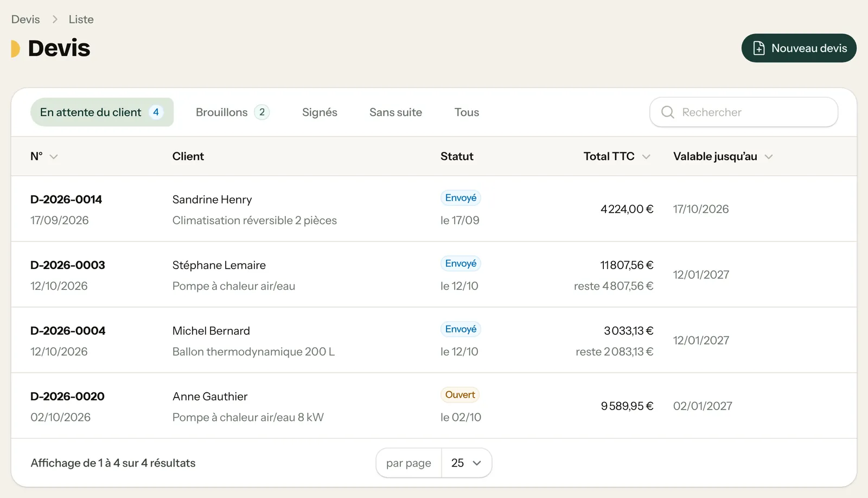The width and height of the screenshot is (868, 498).
Task: Click the Statut column header
Action: point(457,156)
